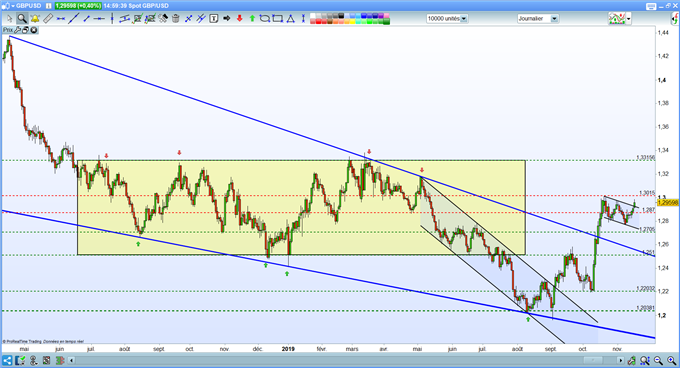This screenshot has width=680, height=368.
Task: Select the ruler measurement tool
Action: pos(48,19)
